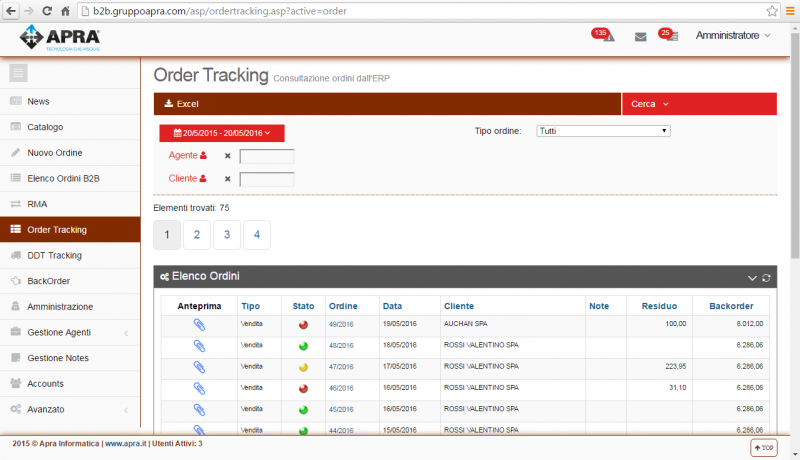This screenshot has height=460, width=800.
Task: Open the Cliente selector link
Action: 187,178
